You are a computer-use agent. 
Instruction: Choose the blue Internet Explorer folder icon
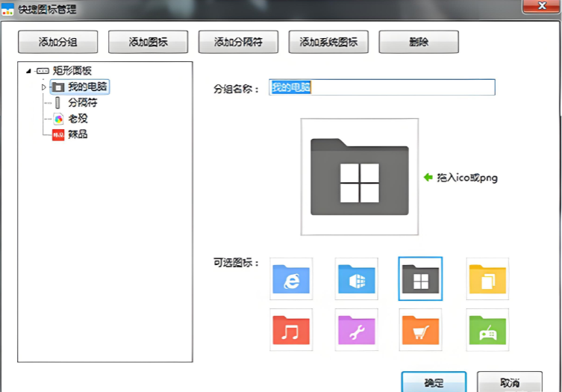coord(291,279)
